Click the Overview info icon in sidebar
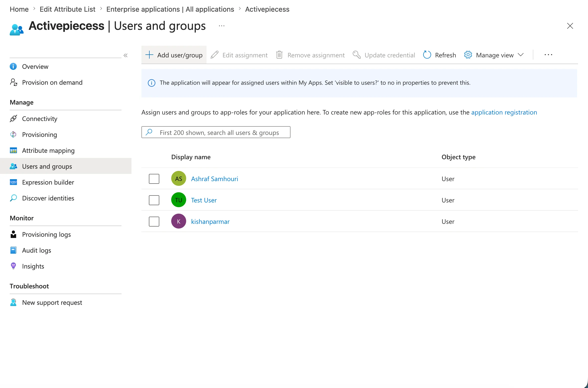 13,66
